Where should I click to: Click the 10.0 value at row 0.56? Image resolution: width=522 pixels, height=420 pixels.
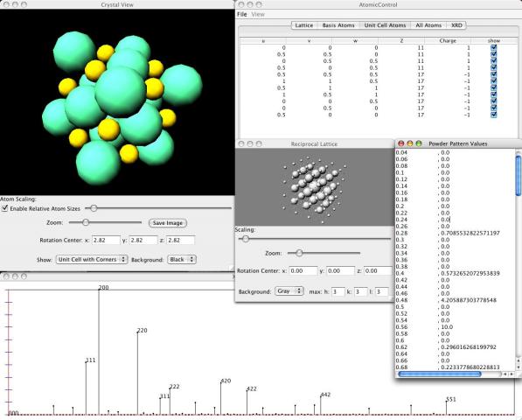447,327
